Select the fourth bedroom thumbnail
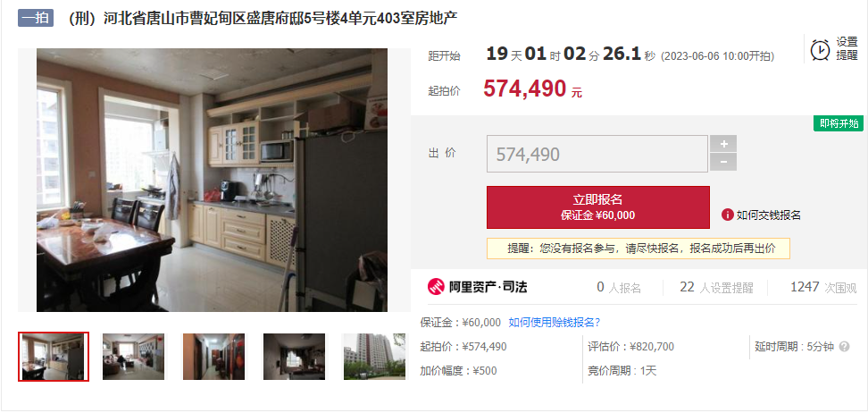Viewport: 868px width, 413px height. pos(294,357)
